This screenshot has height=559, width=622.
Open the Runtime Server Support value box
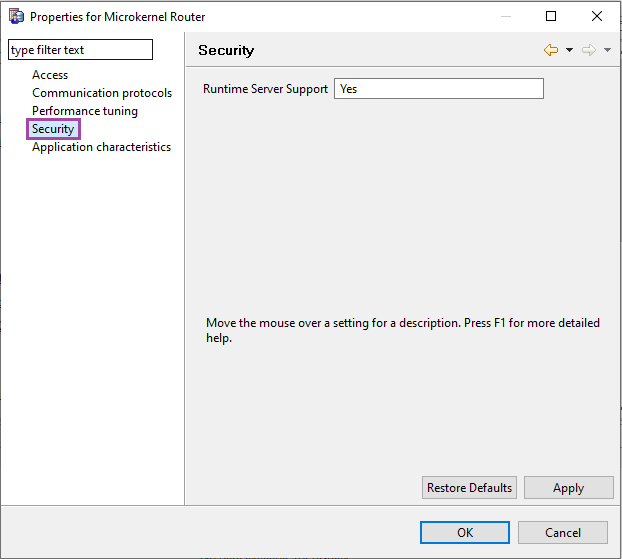click(x=439, y=88)
